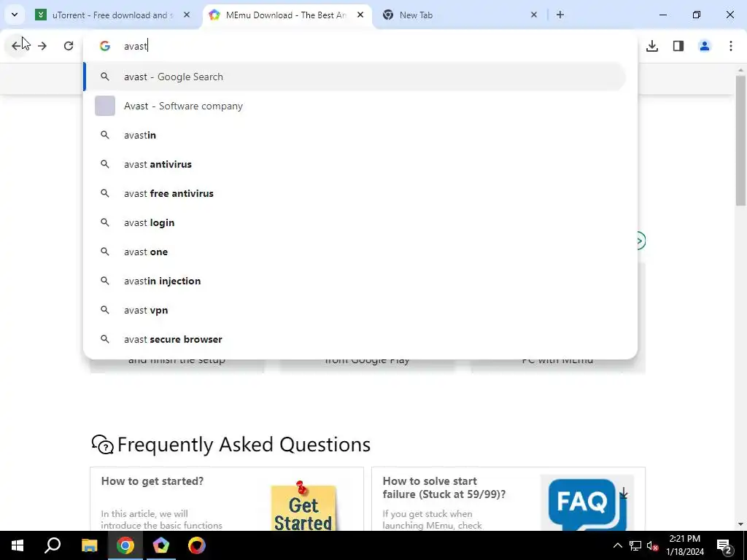Choose the 'avast free antivirus' suggestion
The height and width of the screenshot is (560, 747).
tap(355, 193)
